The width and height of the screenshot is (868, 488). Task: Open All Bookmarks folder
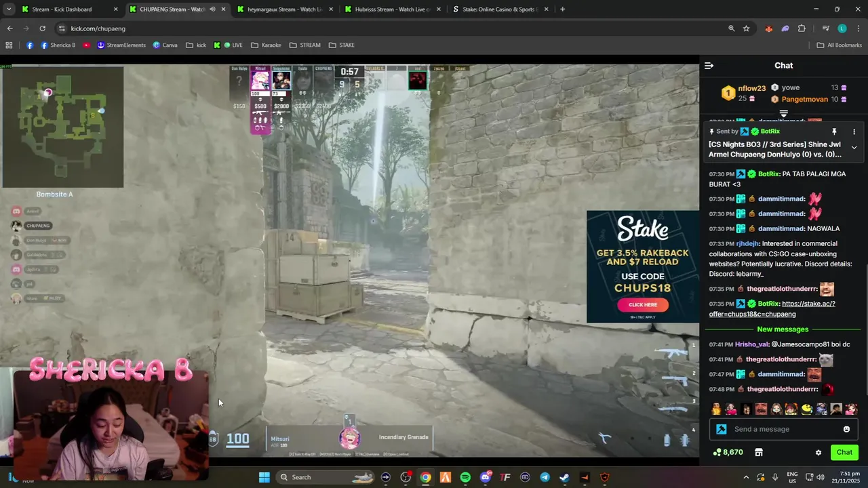839,45
